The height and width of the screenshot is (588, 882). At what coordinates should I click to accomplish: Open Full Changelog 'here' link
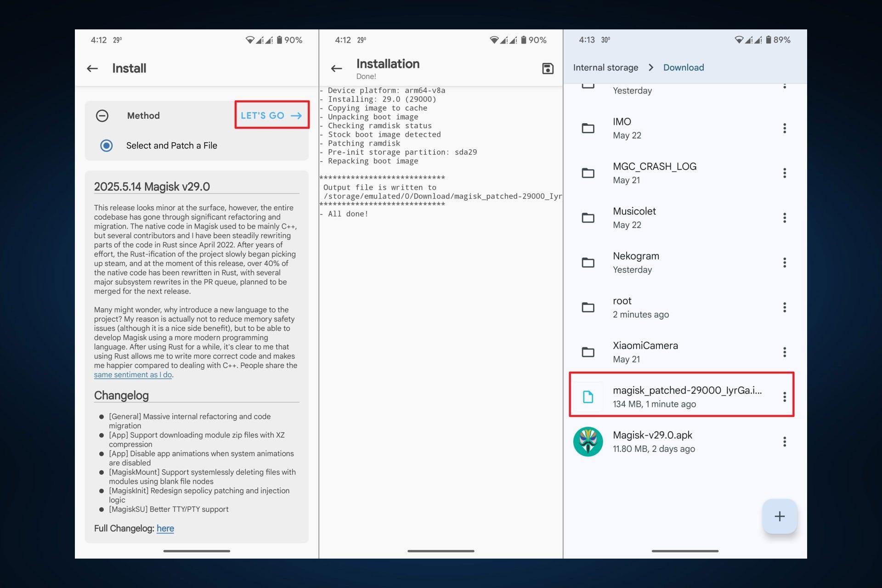[x=165, y=528]
